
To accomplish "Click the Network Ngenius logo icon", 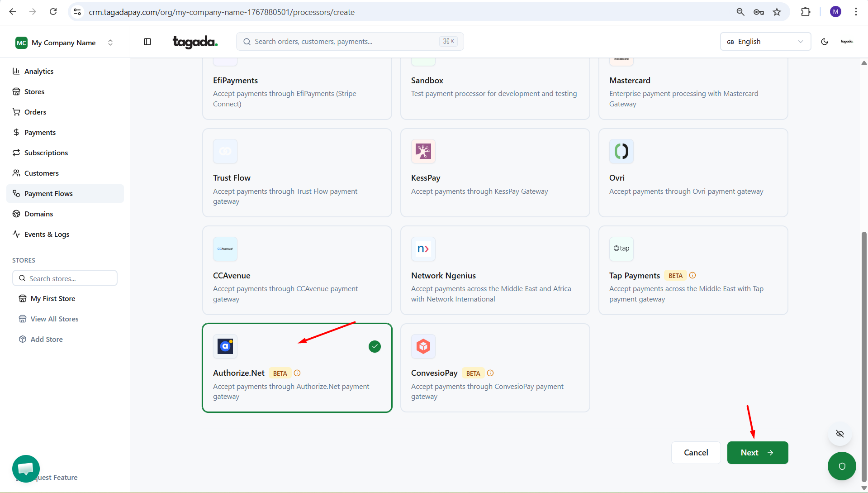I will click(423, 249).
